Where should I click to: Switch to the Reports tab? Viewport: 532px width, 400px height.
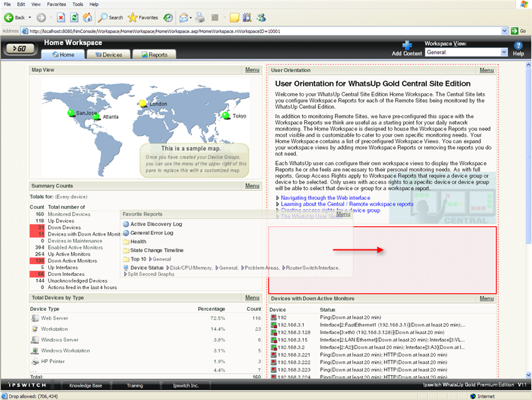pos(154,55)
